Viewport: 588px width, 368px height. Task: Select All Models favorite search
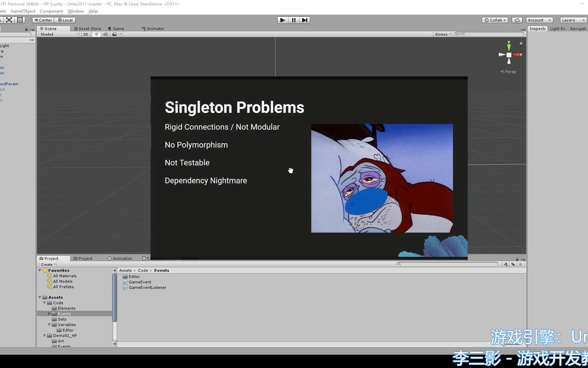pos(60,281)
